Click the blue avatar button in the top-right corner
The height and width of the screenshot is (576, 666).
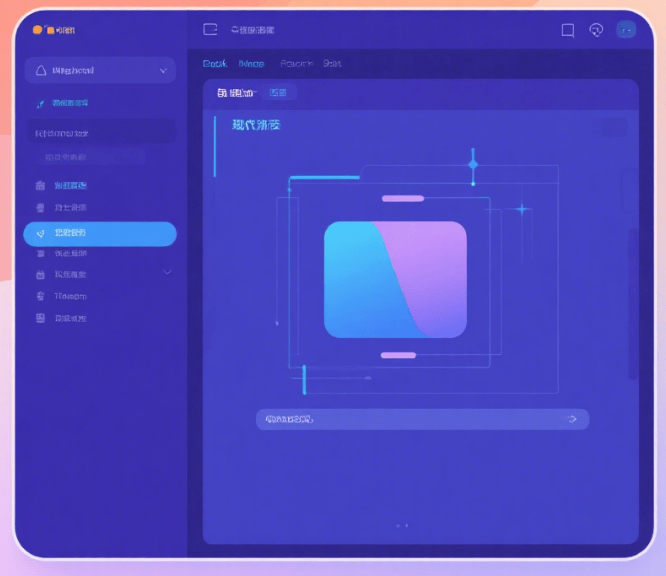[627, 30]
